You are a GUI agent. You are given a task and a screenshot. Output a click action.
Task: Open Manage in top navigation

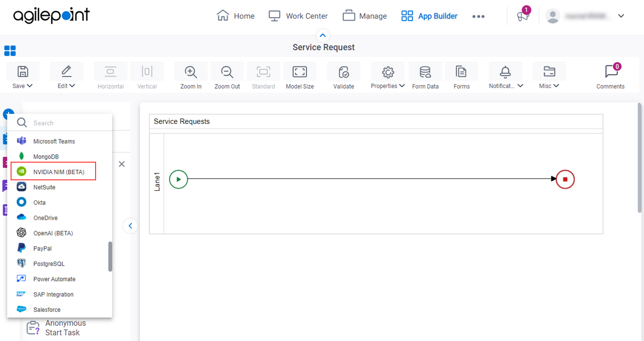point(365,16)
